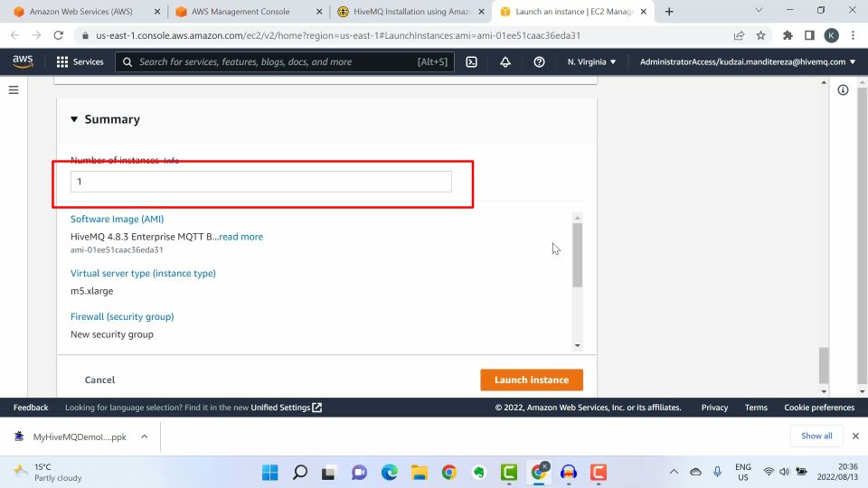Open the Chrome profile avatar K
This screenshot has width=868, height=488.
click(x=831, y=35)
